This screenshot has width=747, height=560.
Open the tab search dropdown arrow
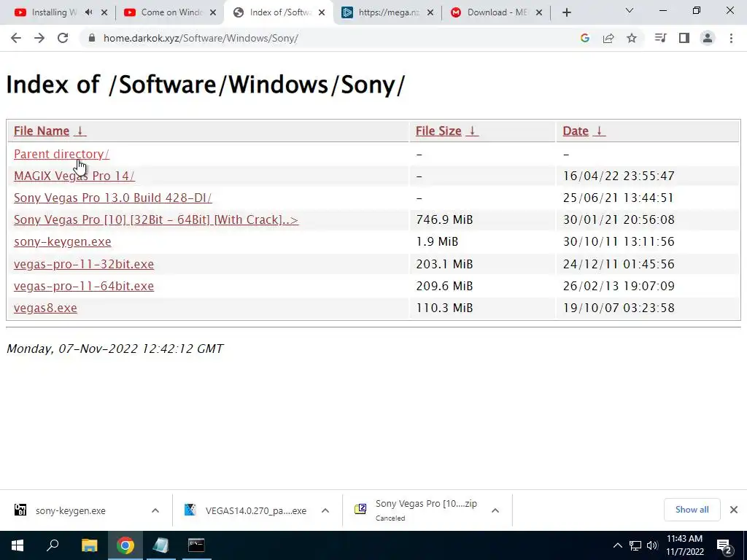[630, 10]
